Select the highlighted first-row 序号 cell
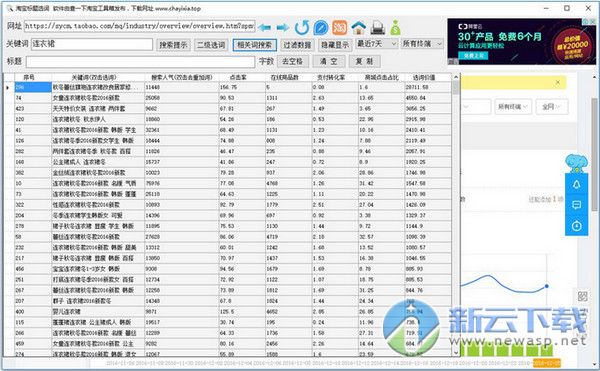600x371 pixels. point(33,87)
